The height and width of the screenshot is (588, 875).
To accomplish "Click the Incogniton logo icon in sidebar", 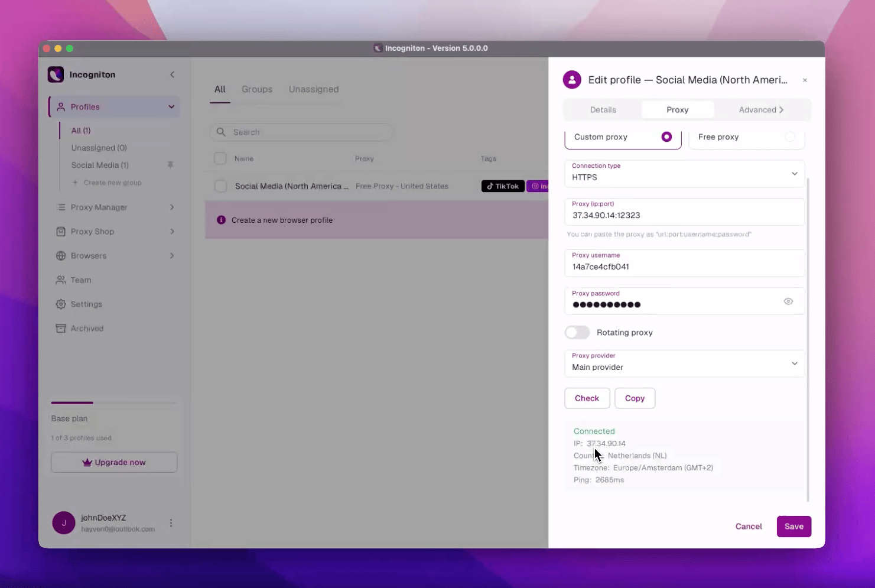I will (56, 74).
